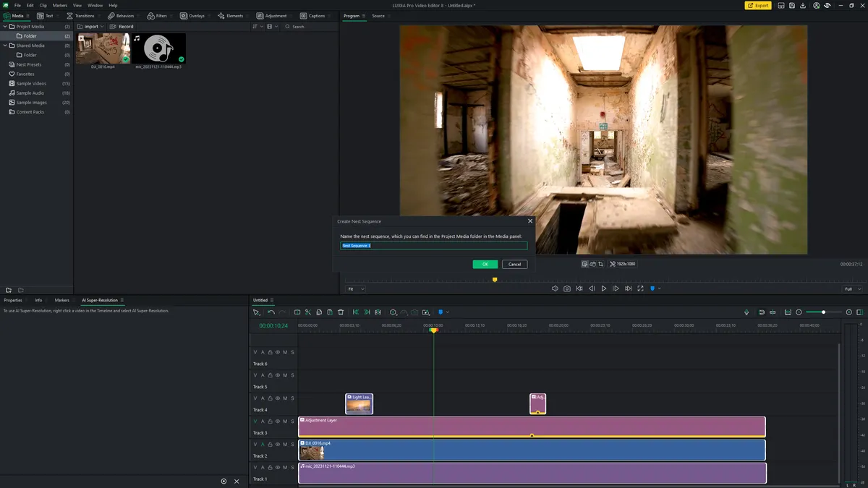Click the nest sequence name field

pos(434,246)
